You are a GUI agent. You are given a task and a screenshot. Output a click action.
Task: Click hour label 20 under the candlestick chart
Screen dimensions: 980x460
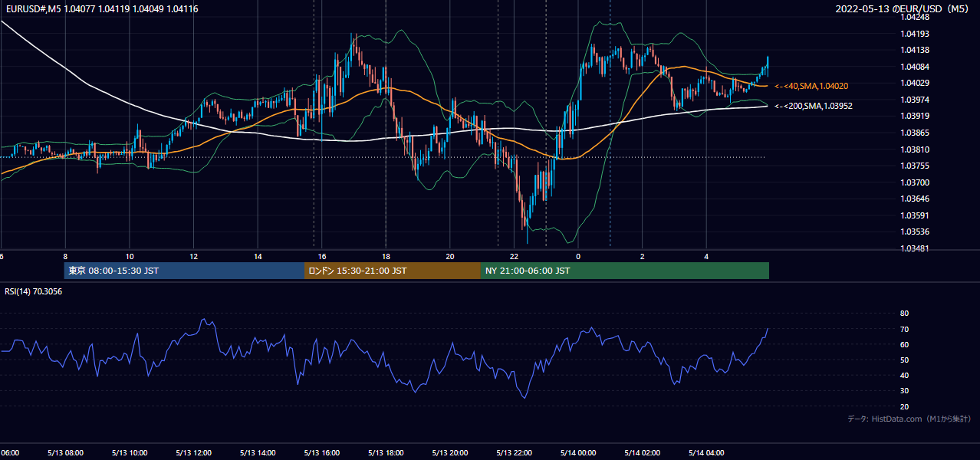click(x=450, y=257)
